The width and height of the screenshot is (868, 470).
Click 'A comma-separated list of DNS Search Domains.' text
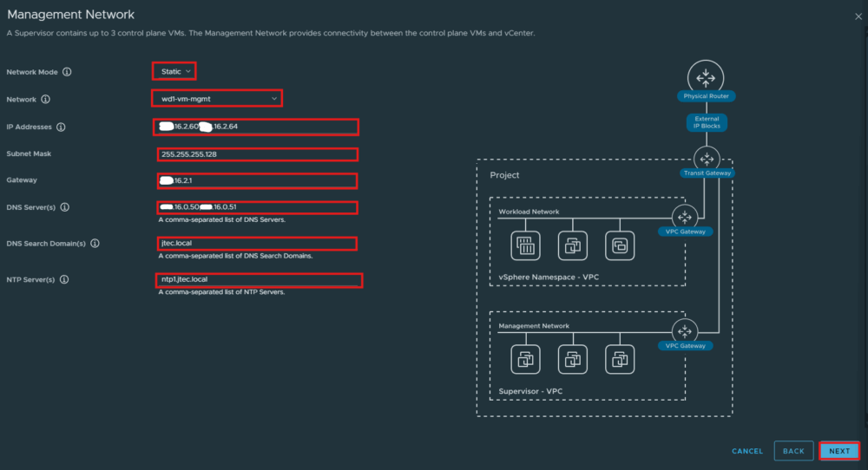[235, 256]
